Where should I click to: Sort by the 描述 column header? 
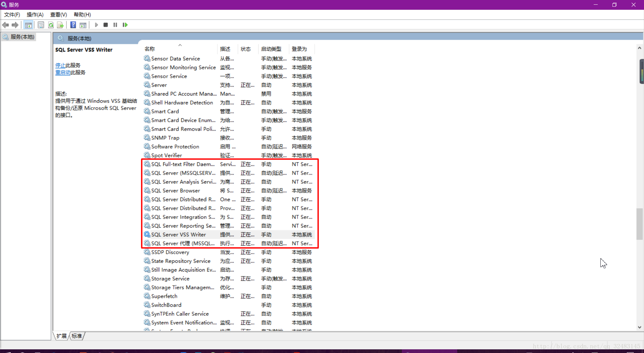(228, 49)
